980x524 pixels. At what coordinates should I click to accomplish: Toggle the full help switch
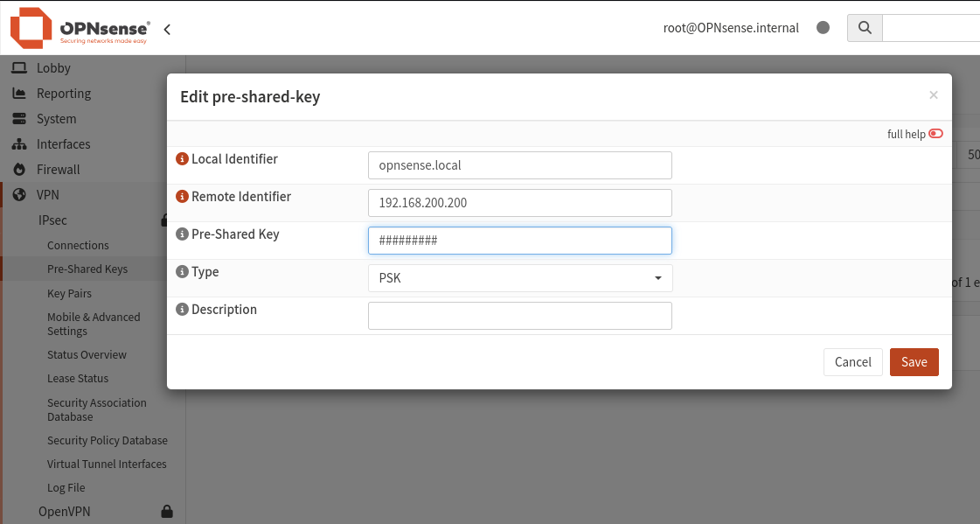tap(935, 134)
